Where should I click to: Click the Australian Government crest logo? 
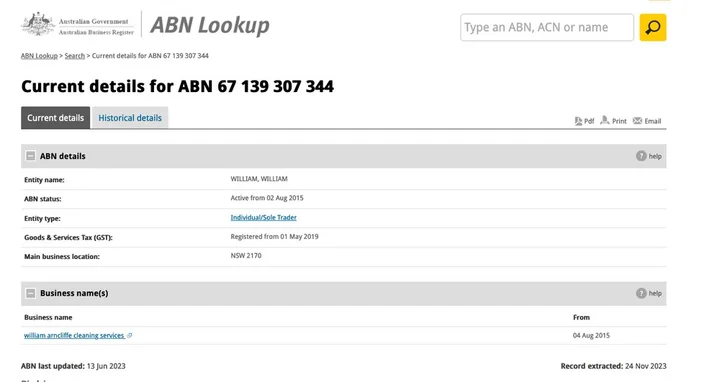pos(38,24)
